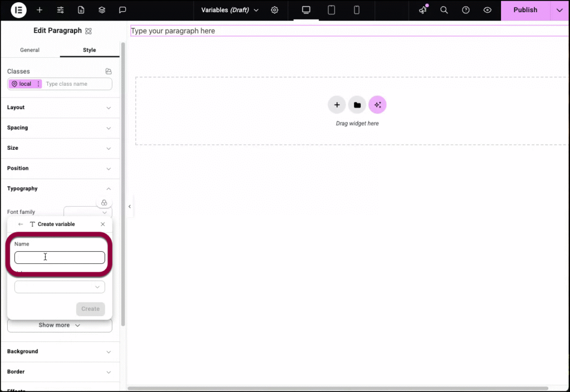Image resolution: width=570 pixels, height=392 pixels.
Task: Open the Notes comment icon
Action: click(122, 10)
